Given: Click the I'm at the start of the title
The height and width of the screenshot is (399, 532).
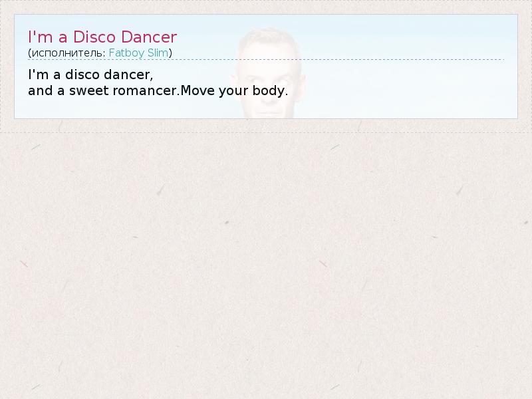Looking at the screenshot, I should [x=41, y=37].
